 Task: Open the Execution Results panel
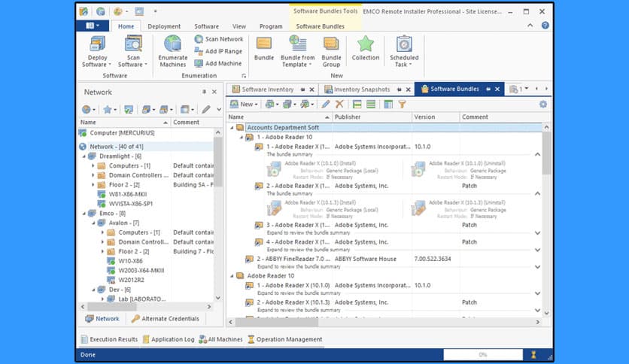[109, 339]
